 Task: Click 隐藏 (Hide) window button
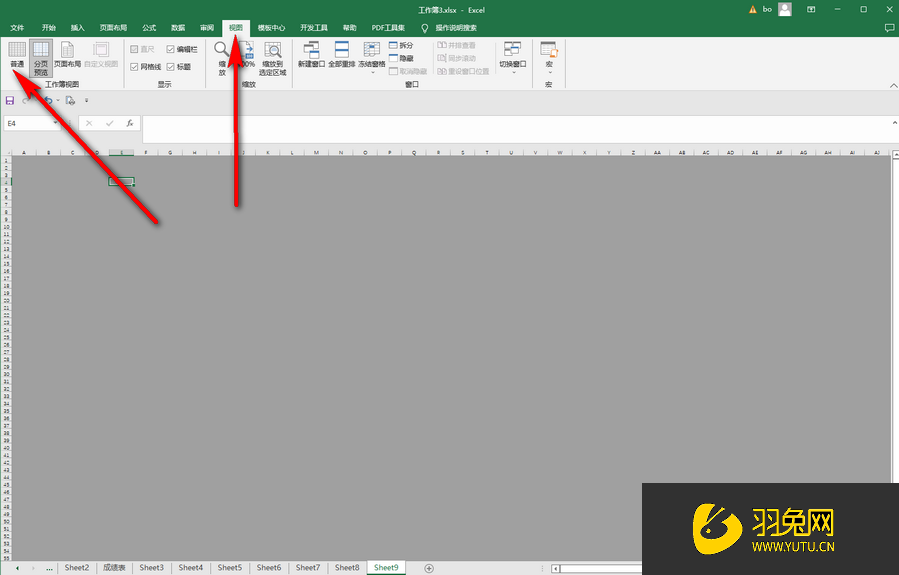tap(400, 59)
